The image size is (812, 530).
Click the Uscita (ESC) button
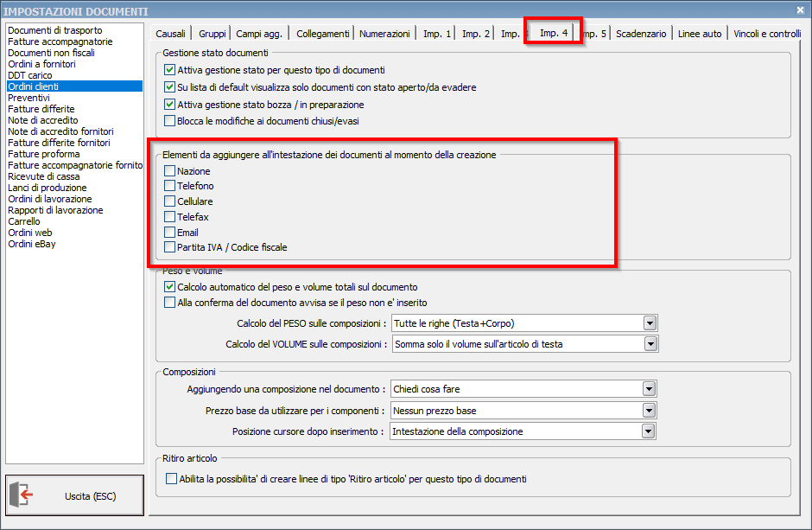(x=74, y=495)
